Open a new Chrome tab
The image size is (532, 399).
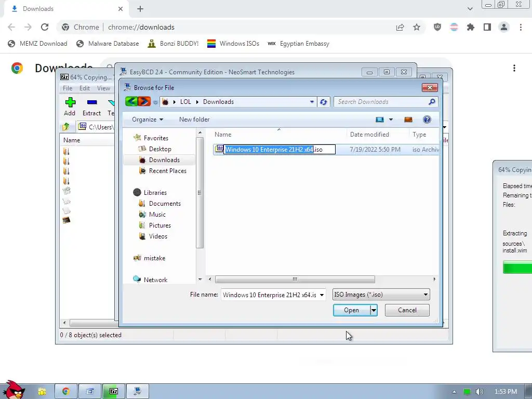[140, 9]
